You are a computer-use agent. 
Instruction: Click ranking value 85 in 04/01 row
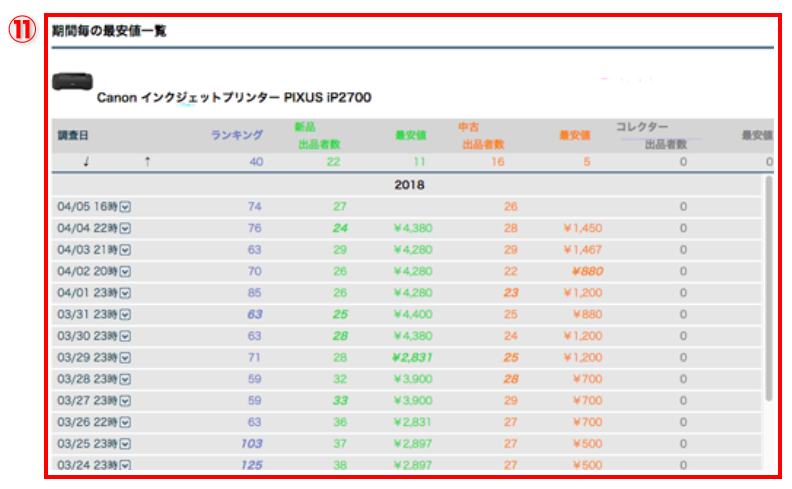pyautogui.click(x=255, y=293)
